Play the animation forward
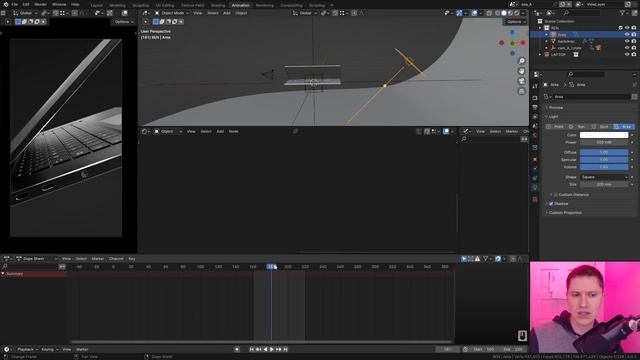 272,349
